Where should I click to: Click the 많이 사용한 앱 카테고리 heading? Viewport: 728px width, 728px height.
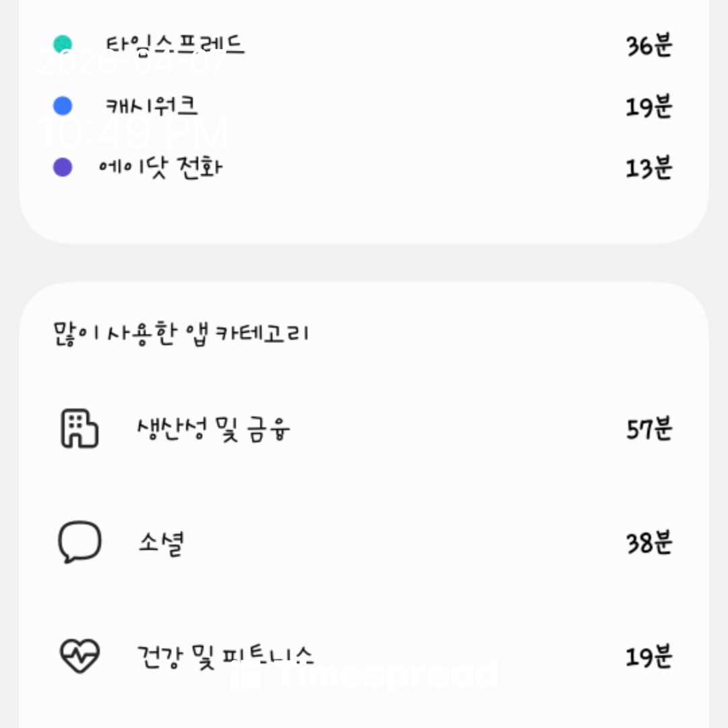point(181,333)
